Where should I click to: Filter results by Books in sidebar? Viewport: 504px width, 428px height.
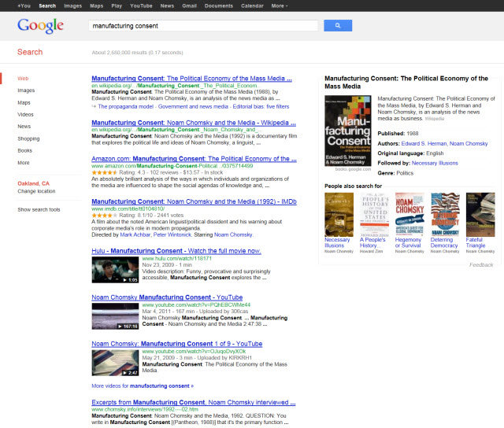(x=24, y=150)
